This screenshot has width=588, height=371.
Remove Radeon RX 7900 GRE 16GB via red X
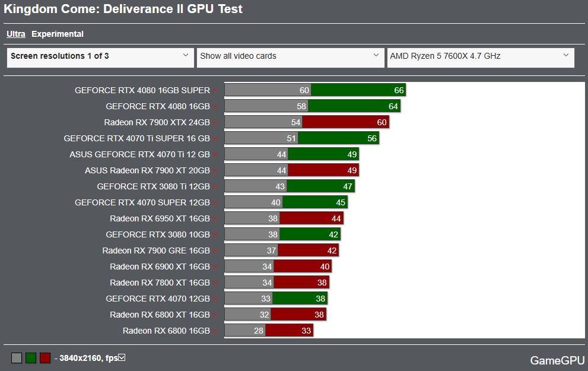coord(215,251)
